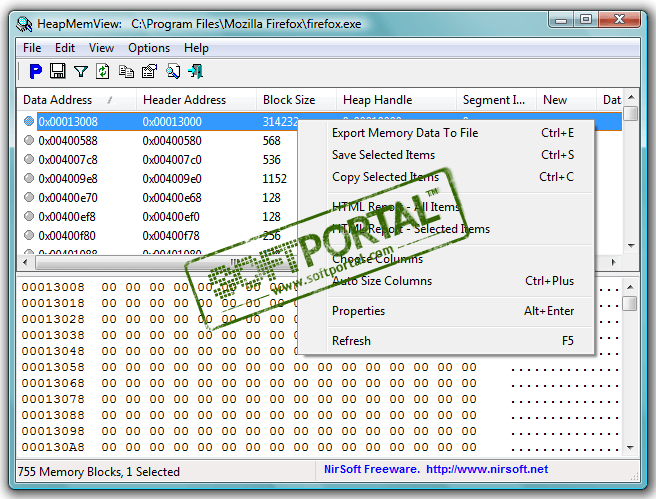Click the horizontal scrollbar left arrow
Screen dimensions: 656x499
[x=25, y=262]
